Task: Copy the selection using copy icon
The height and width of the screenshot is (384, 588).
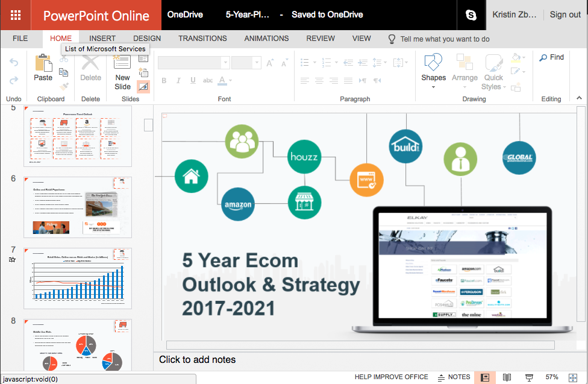Action: click(x=64, y=72)
